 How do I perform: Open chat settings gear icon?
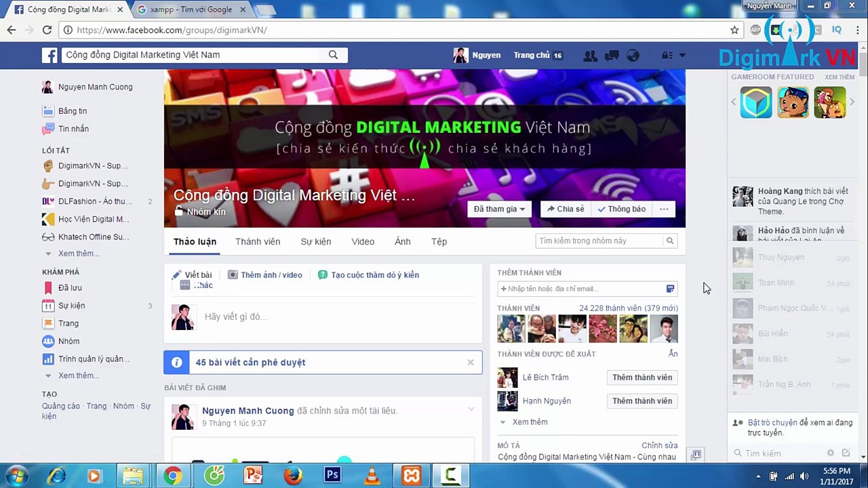pyautogui.click(x=831, y=453)
